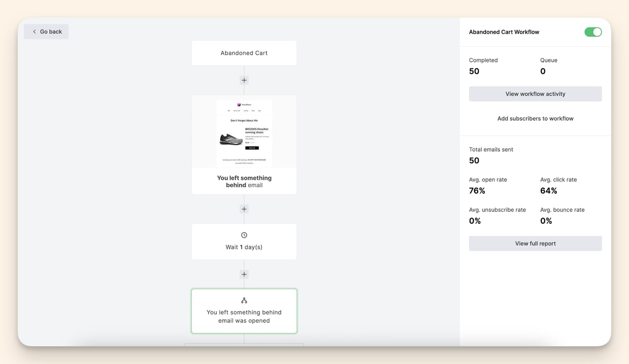Click the Total emails sent label
The width and height of the screenshot is (629, 364).
coord(491,149)
